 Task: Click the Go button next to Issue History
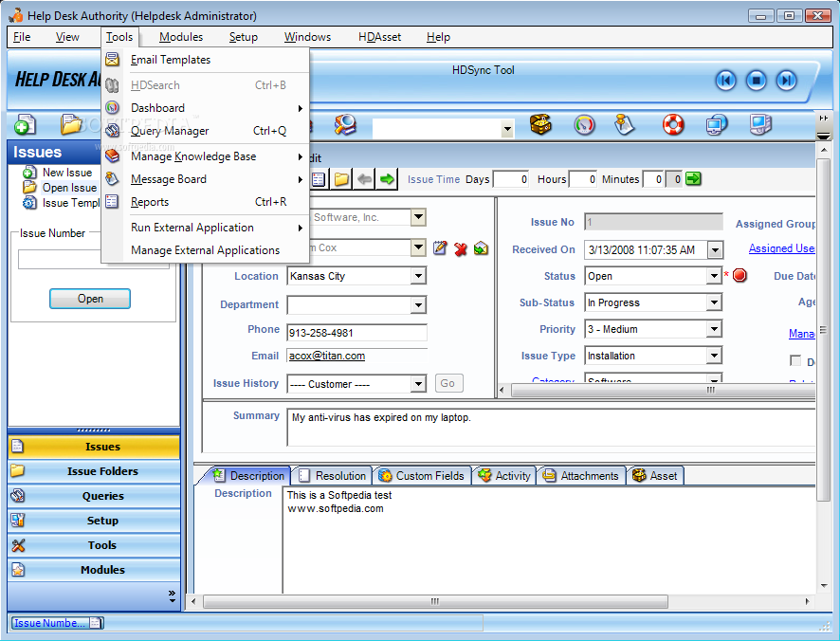[x=448, y=383]
